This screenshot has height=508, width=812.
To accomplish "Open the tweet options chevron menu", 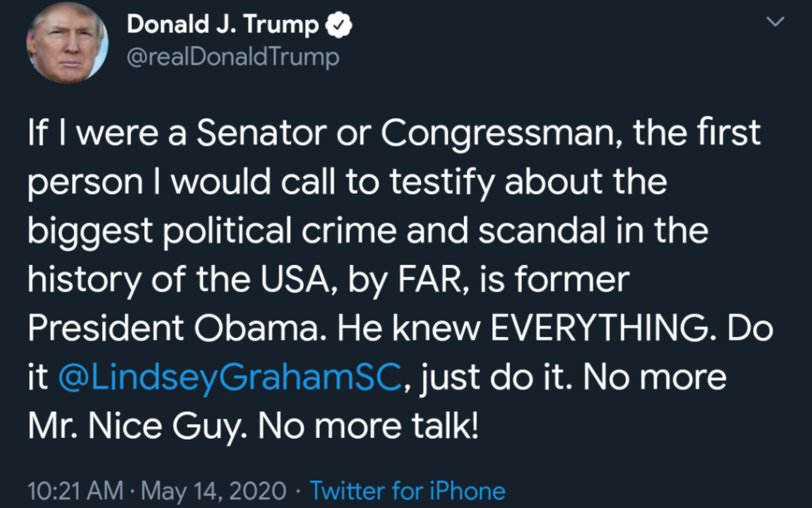I will point(775,21).
